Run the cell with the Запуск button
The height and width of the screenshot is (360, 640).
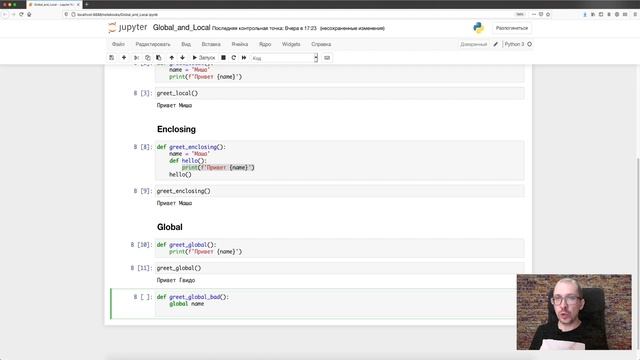(x=203, y=58)
